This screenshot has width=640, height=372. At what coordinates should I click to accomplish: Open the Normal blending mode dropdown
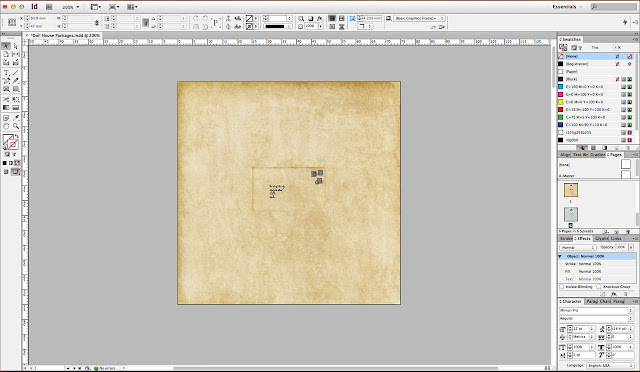[x=578, y=247]
